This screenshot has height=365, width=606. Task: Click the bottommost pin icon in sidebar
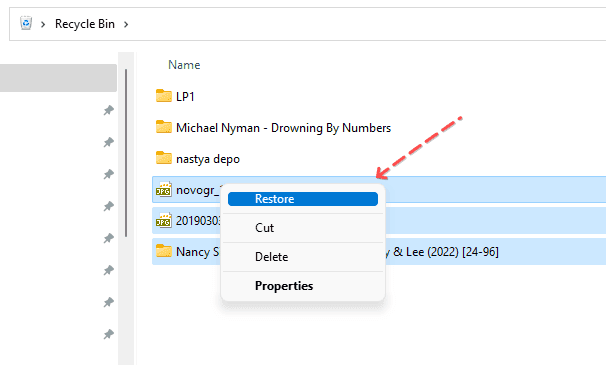pyautogui.click(x=109, y=334)
